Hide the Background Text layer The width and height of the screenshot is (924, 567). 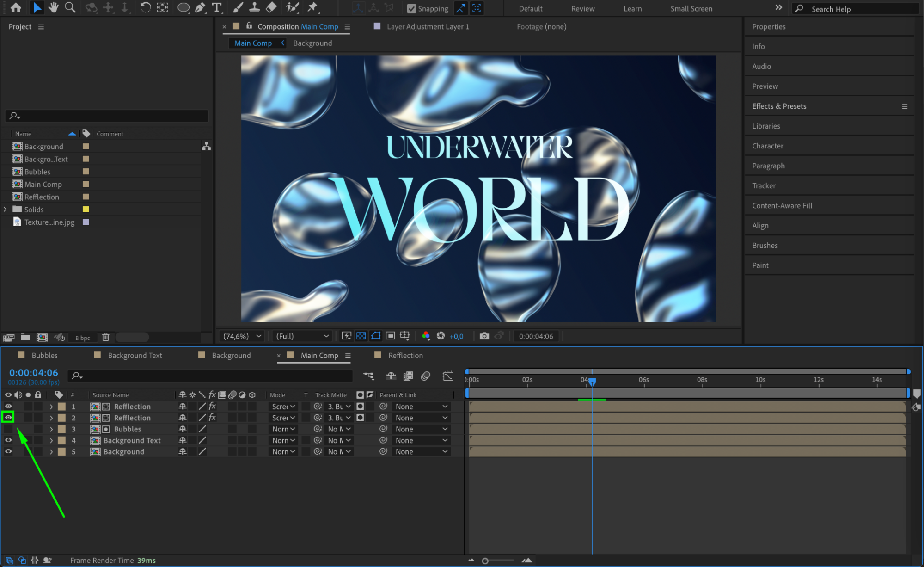(8, 440)
